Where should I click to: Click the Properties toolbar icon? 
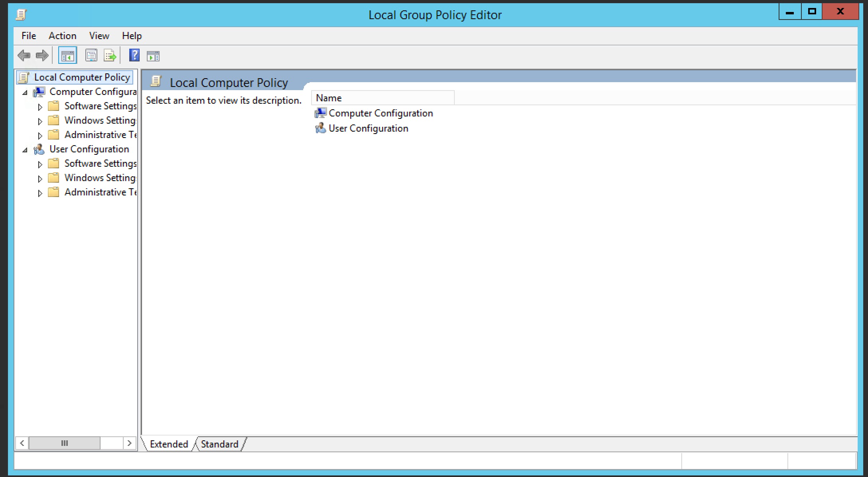[x=91, y=55]
